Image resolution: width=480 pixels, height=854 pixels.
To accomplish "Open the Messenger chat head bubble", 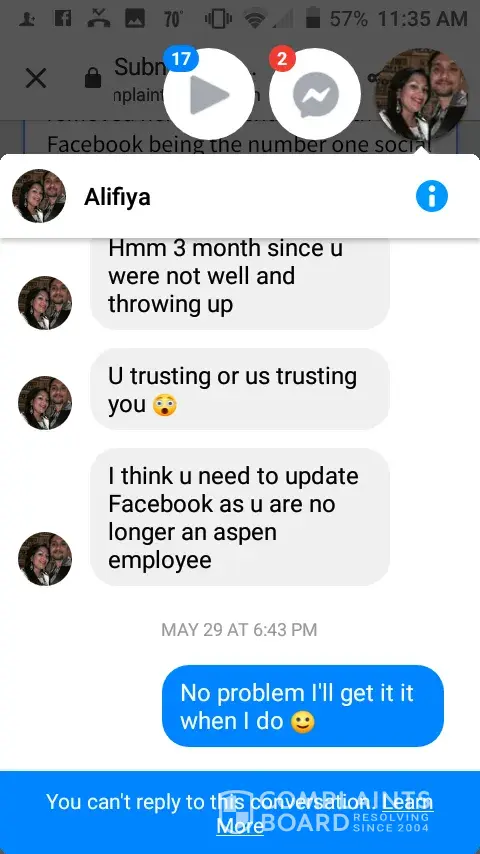I will pyautogui.click(x=315, y=94).
